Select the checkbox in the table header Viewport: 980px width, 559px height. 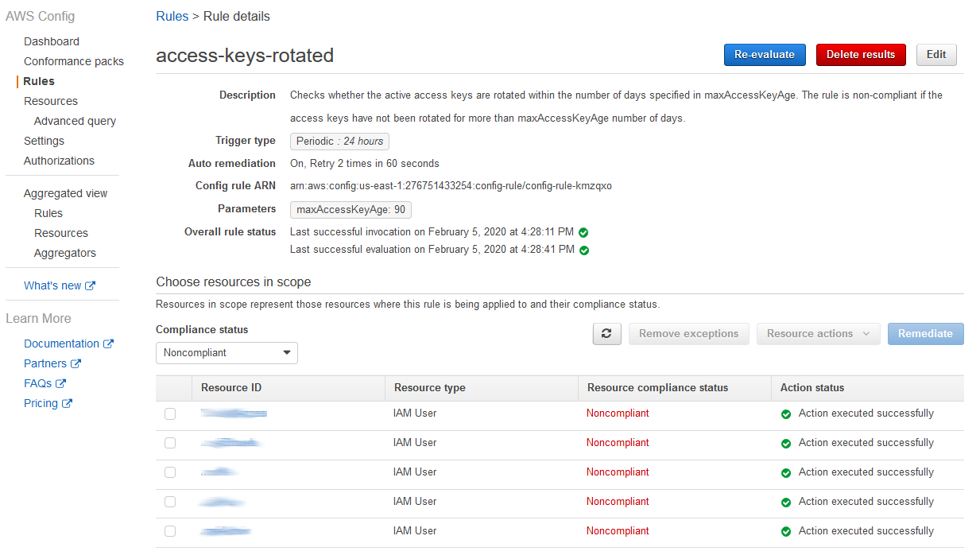[170, 387]
